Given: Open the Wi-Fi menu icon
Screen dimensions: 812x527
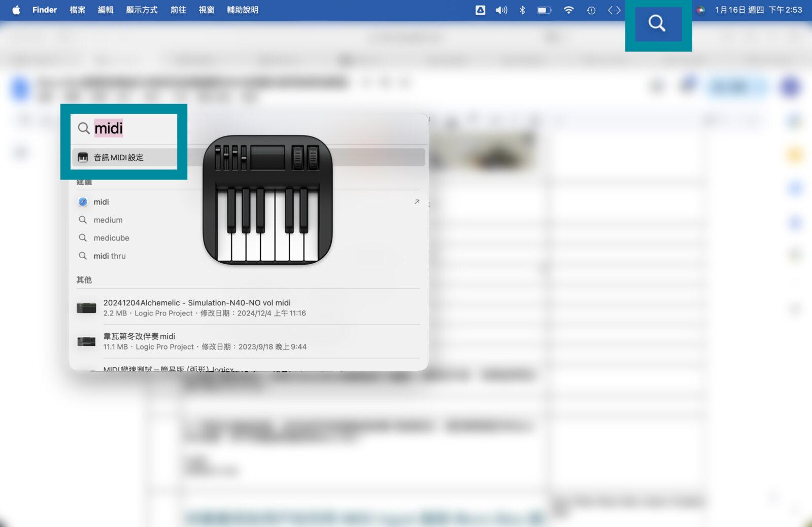Looking at the screenshot, I should pos(568,10).
